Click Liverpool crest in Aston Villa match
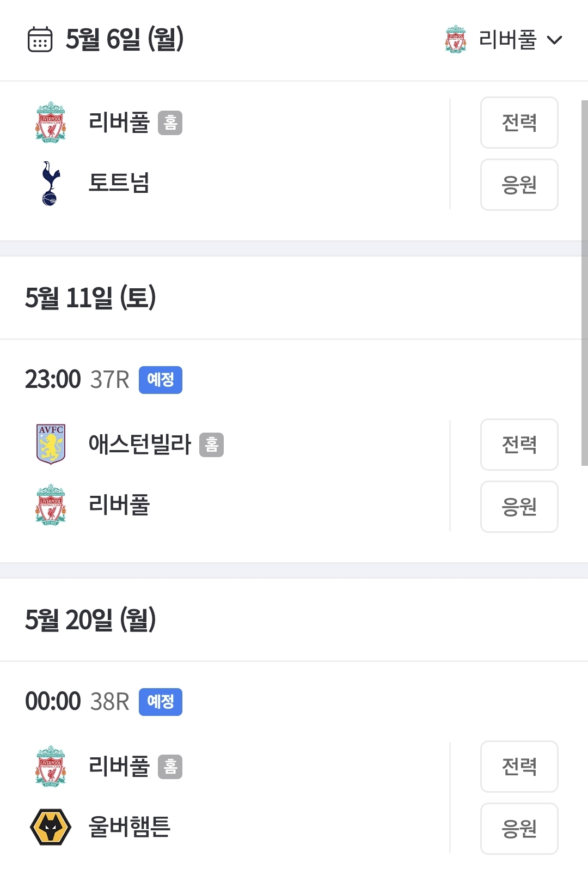588x881 pixels. tap(51, 505)
